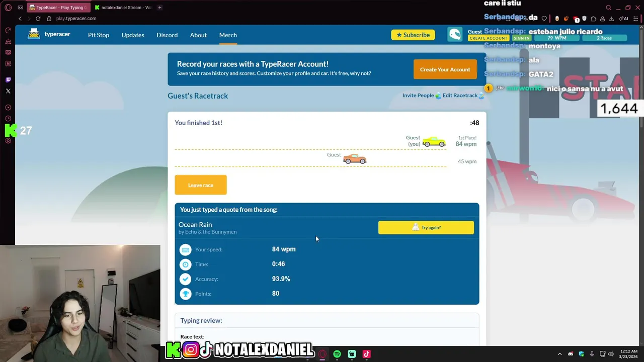Go back with the browser back arrow

coord(20,19)
